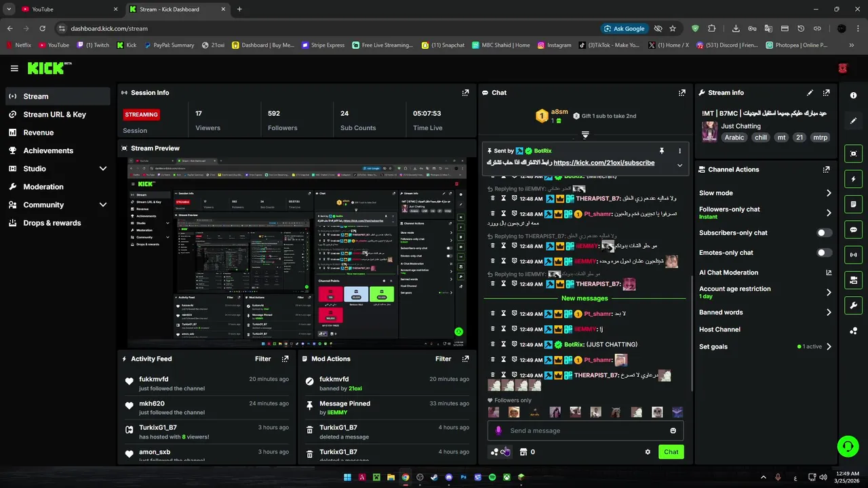Click the New messages divider
Screen dimensions: 868x488
(x=585, y=298)
